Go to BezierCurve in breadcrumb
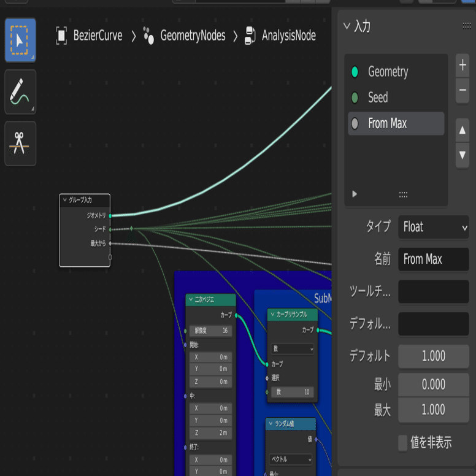Screen dimensions: 476x476 [98, 36]
